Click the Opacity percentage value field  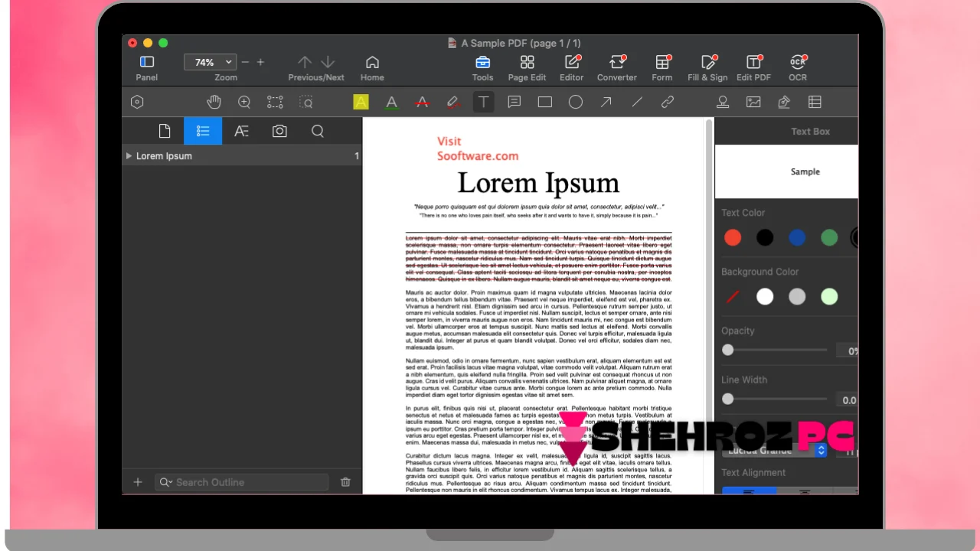tap(848, 350)
